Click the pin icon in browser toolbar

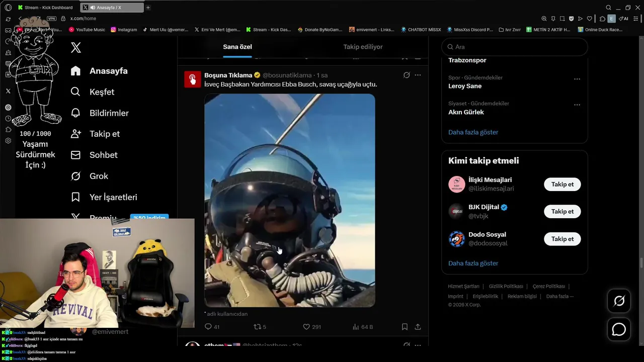(x=553, y=19)
